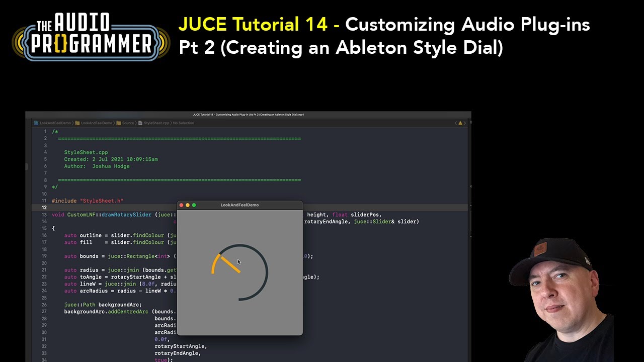
Task: Click the 'auto radius = juce::jmin' line
Action: coord(120,270)
